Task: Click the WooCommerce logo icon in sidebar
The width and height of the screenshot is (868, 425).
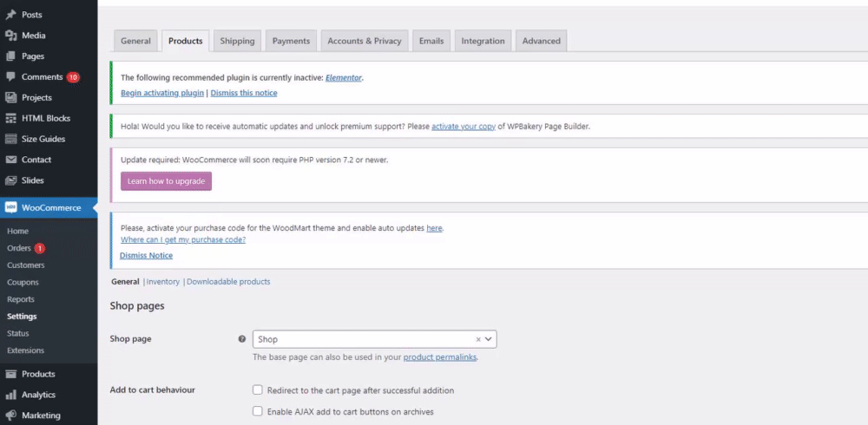Action: tap(10, 207)
